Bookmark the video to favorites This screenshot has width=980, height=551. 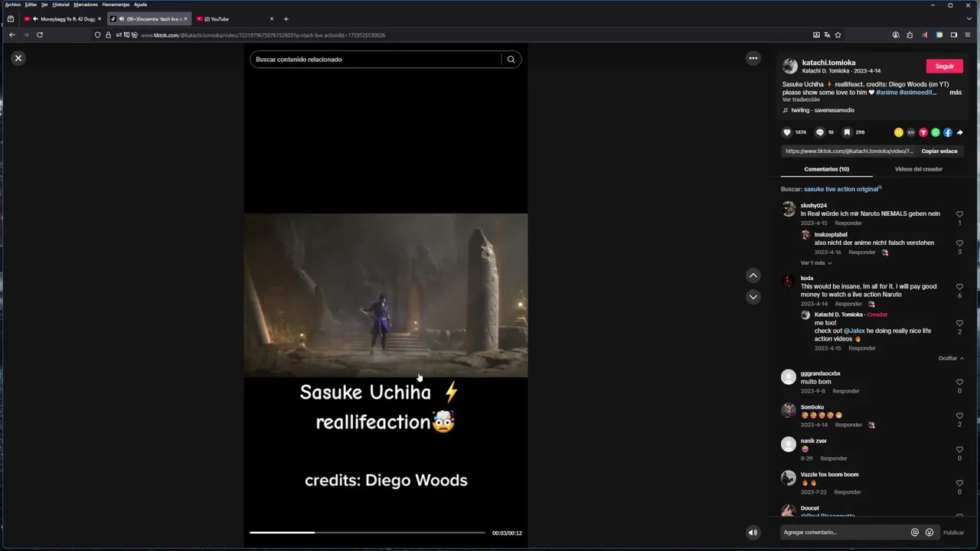[847, 132]
